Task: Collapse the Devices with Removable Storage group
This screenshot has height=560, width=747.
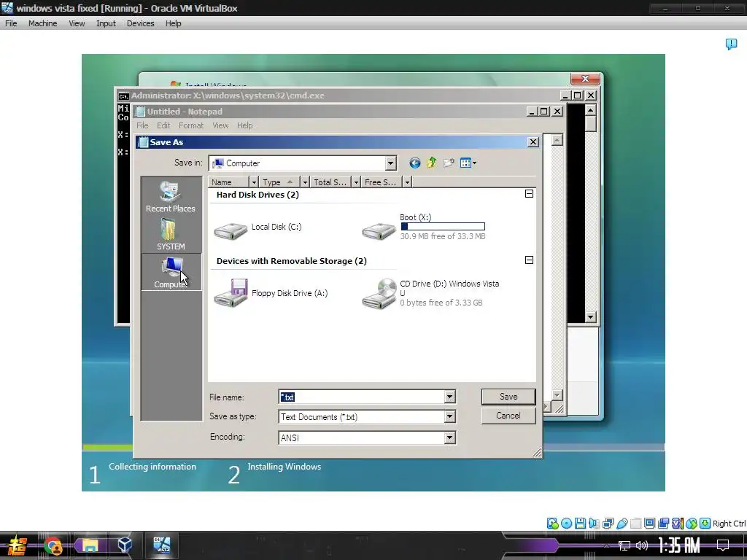Action: pos(529,260)
